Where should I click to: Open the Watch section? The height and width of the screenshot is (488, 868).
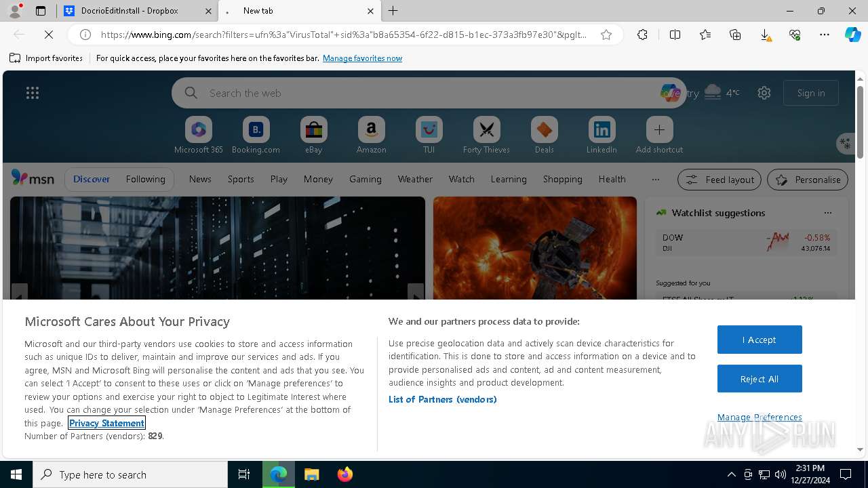pyautogui.click(x=462, y=179)
